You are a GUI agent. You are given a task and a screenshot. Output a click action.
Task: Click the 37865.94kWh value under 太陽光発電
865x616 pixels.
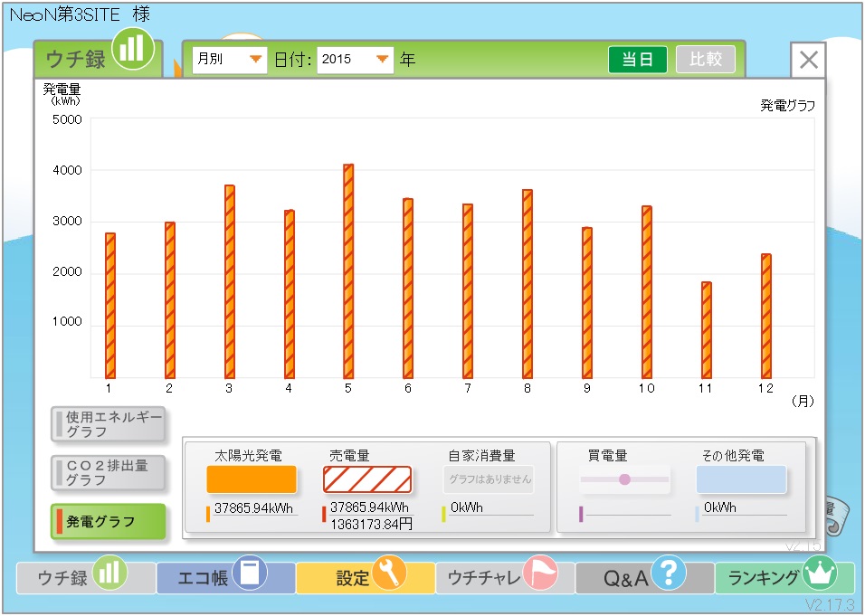click(253, 508)
